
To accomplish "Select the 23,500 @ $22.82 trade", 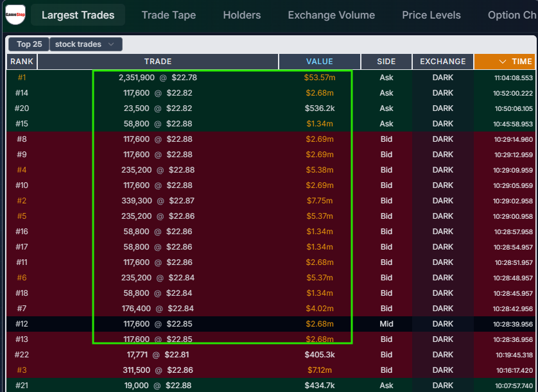I will pos(158,108).
